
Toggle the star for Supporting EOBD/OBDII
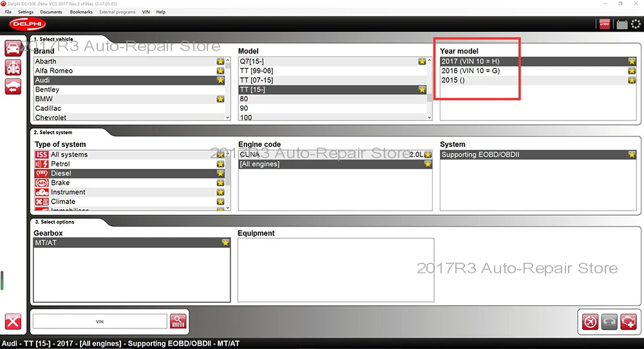(x=632, y=155)
